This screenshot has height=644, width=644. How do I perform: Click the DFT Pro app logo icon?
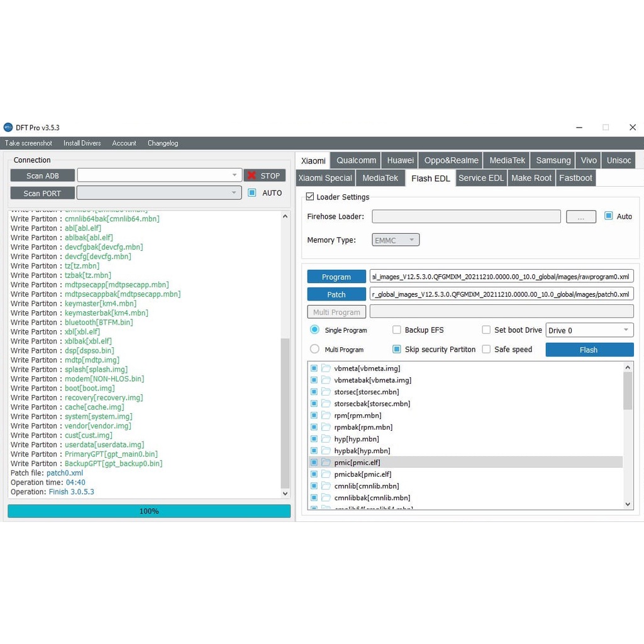click(x=8, y=127)
